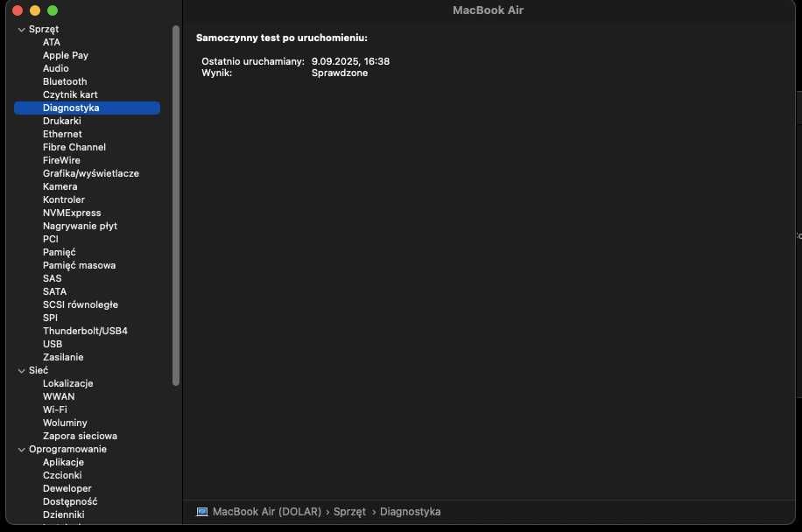Open the Dzienniki entry
The width and height of the screenshot is (802, 532).
tap(63, 514)
